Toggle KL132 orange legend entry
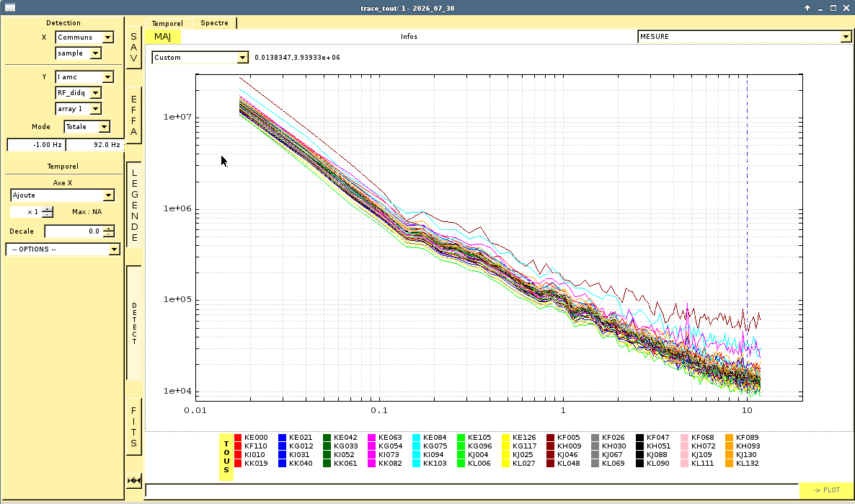 pyautogui.click(x=743, y=464)
